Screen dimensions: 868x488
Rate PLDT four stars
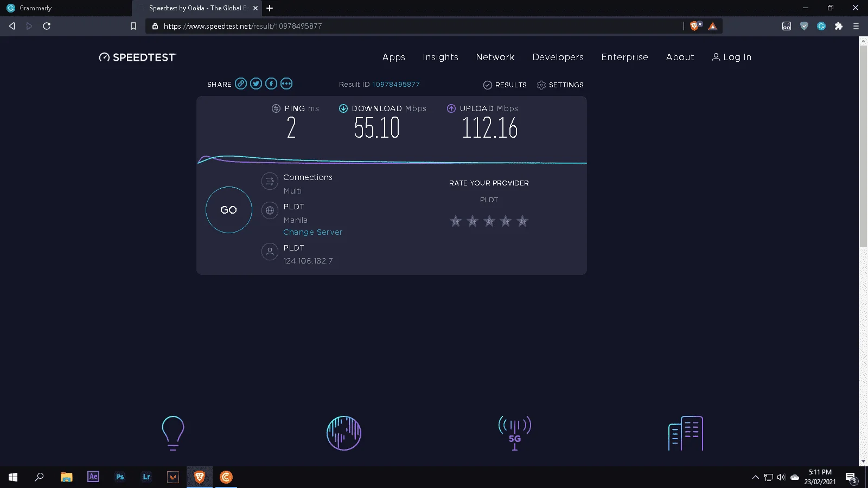tap(506, 221)
